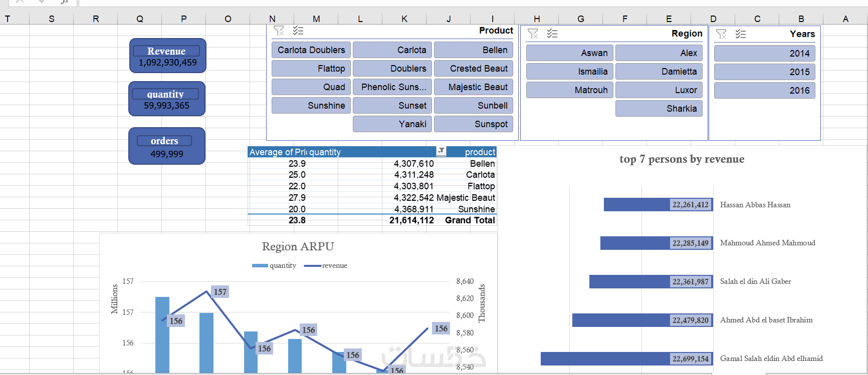Select the orders KPI card
This screenshot has height=375, width=868.
(167, 146)
